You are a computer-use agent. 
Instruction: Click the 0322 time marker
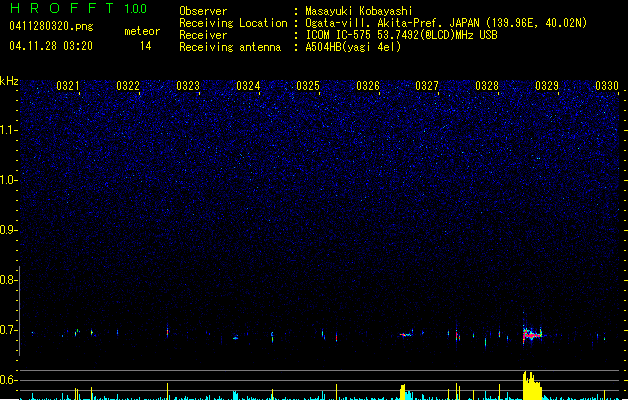point(128,86)
